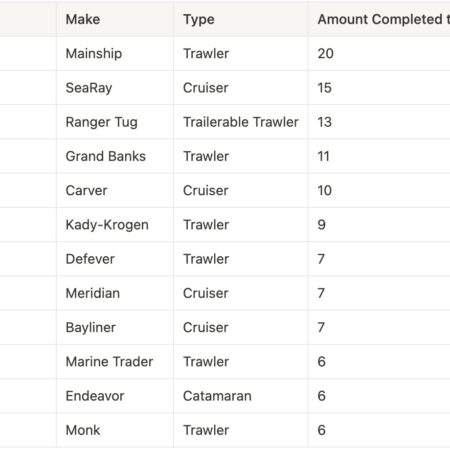
Task: Select the amount cell showing 20
Action: 379,54
